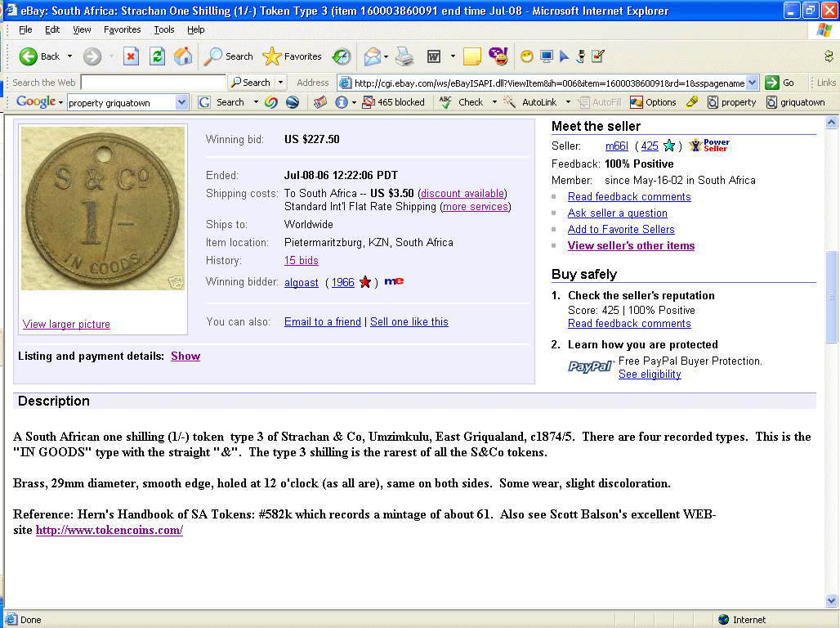The width and height of the screenshot is (840, 628).
Task: Click the vertical scrollbar down arrow
Action: [x=832, y=600]
